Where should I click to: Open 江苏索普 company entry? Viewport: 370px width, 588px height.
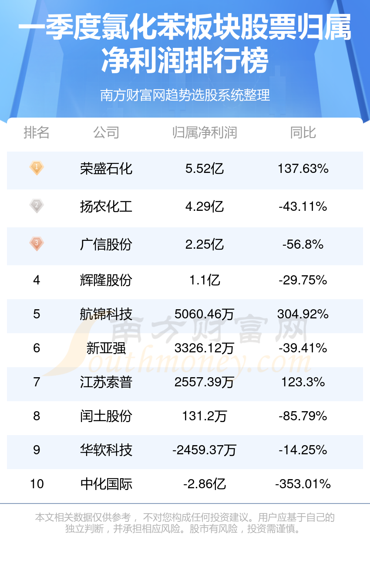106,382
